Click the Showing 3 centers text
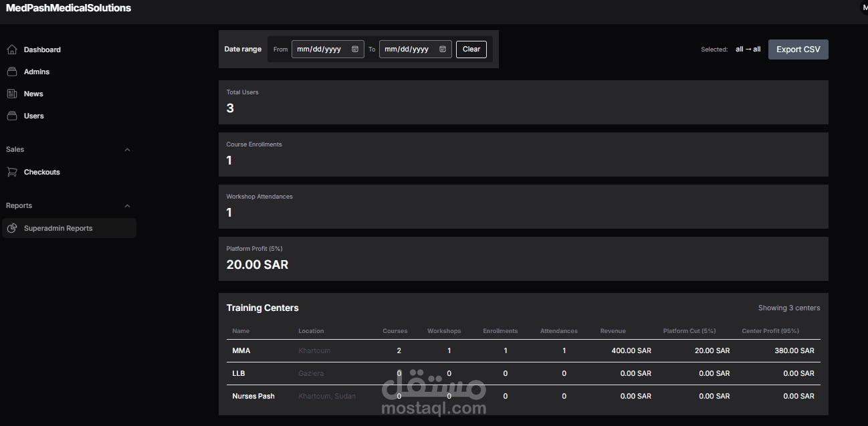 click(x=789, y=308)
